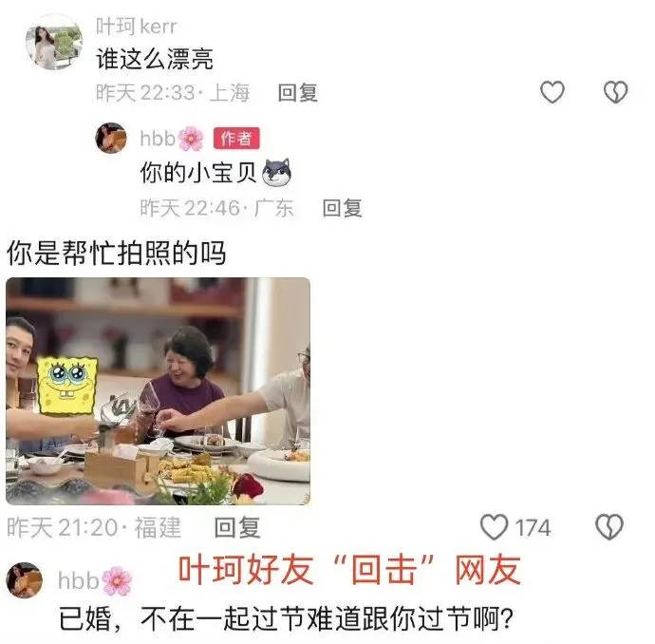Open the hbb username next to 作者 badge

click(x=158, y=138)
